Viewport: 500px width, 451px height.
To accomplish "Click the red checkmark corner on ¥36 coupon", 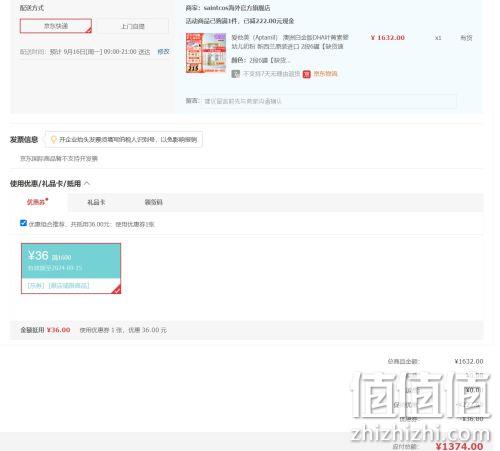I will point(117,290).
